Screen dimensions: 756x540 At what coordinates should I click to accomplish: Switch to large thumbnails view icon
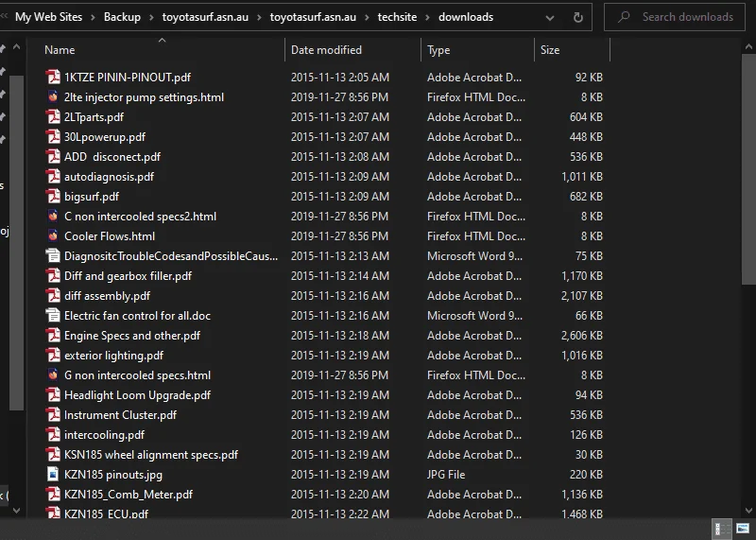(x=743, y=529)
